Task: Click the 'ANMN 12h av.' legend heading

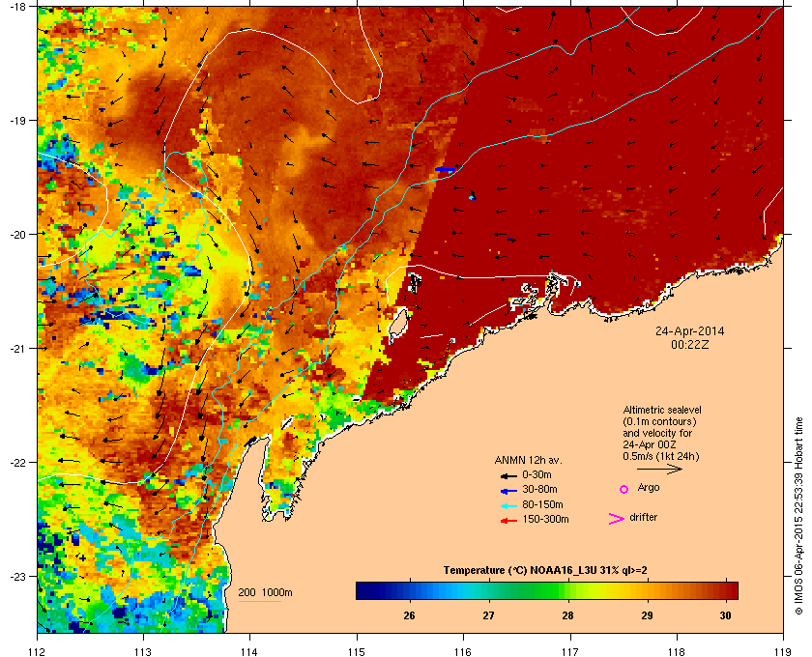Action: click(x=528, y=460)
